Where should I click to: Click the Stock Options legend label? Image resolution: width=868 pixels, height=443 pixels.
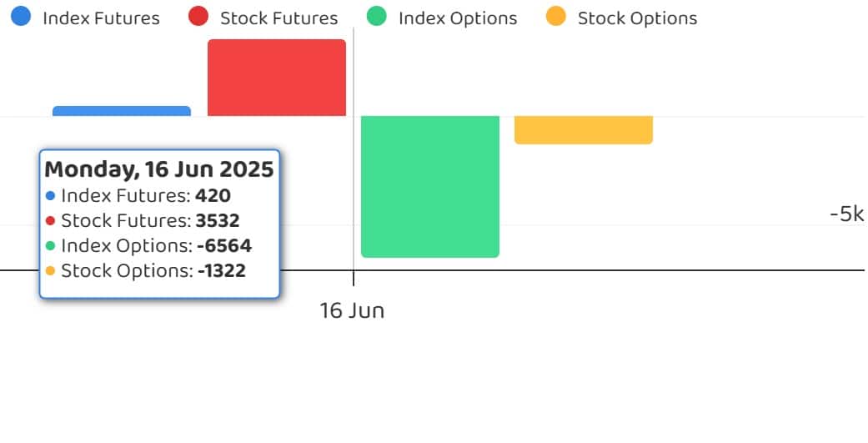click(638, 18)
